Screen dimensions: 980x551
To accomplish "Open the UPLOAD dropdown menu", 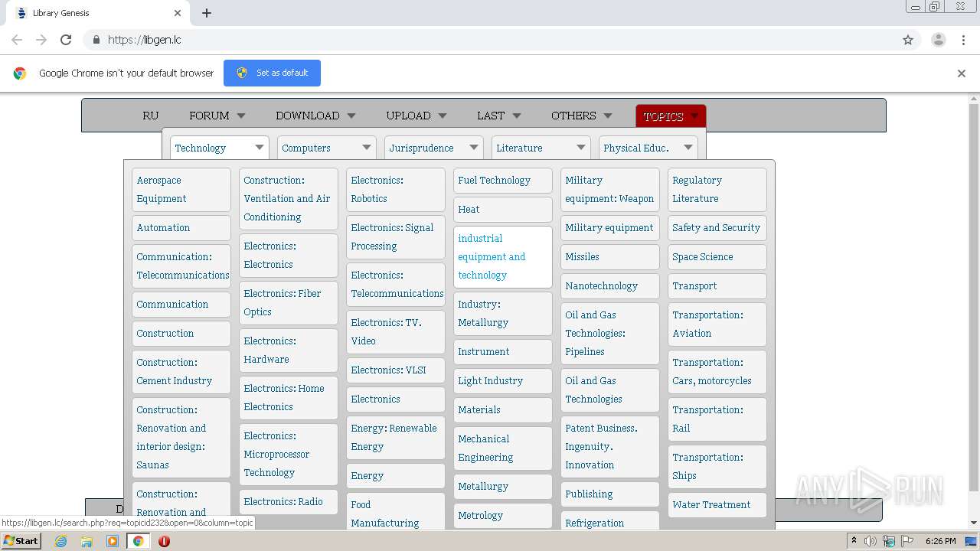I will point(416,116).
